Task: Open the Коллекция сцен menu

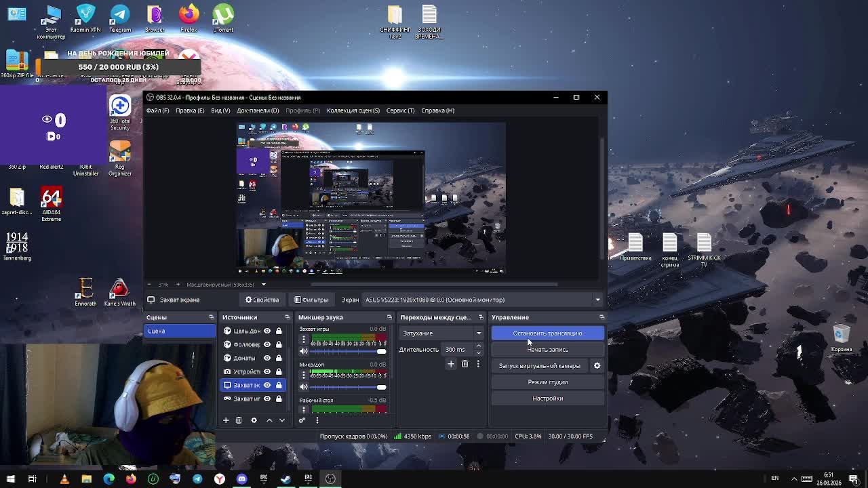Action: click(353, 110)
